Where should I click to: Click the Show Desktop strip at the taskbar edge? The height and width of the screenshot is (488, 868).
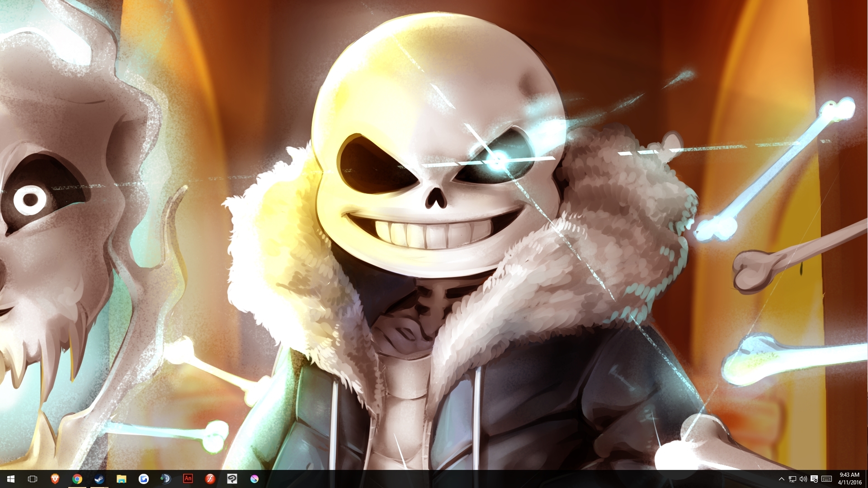(x=866, y=479)
